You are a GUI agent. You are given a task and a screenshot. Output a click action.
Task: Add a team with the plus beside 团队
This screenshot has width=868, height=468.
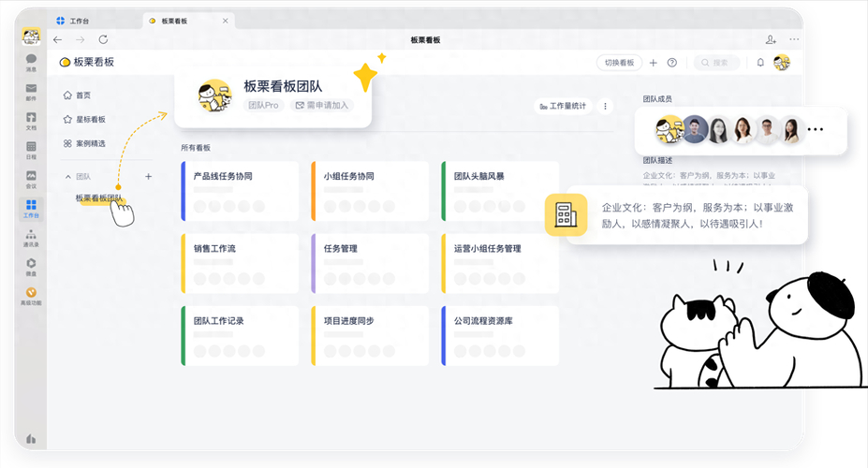point(148,177)
